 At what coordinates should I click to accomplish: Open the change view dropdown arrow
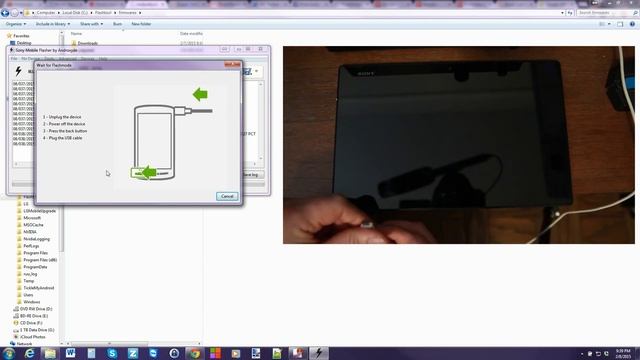[x=609, y=24]
